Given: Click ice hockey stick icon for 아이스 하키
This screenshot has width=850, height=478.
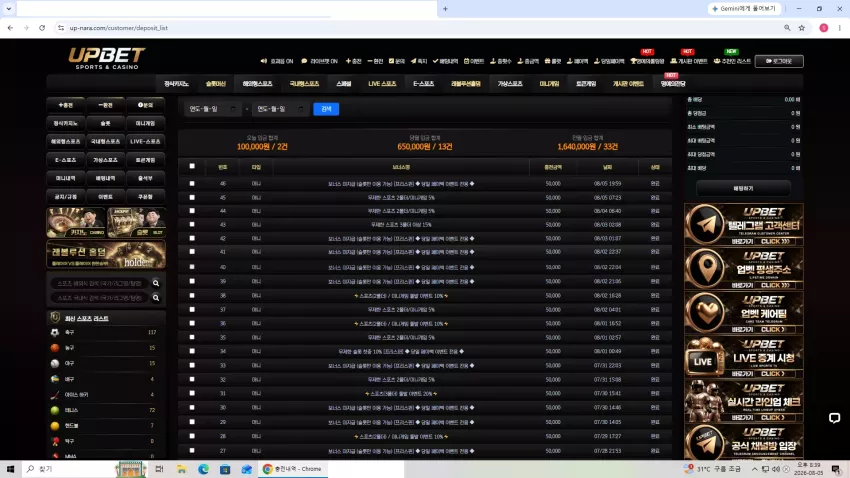Looking at the screenshot, I should point(55,395).
